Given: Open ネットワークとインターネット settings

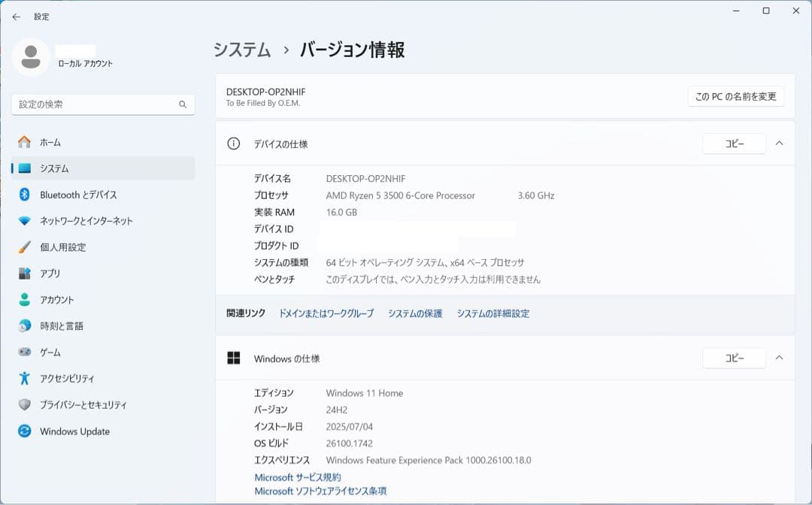Looking at the screenshot, I should tap(83, 221).
